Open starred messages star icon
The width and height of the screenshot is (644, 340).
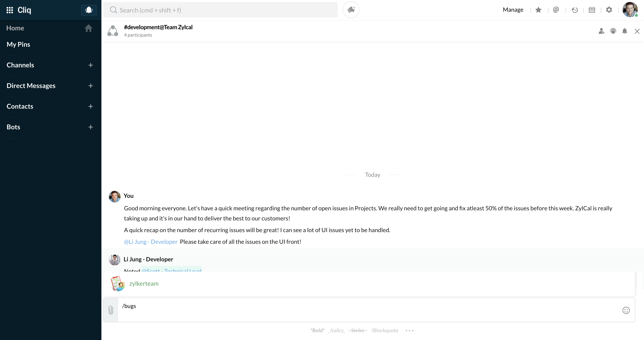(538, 10)
